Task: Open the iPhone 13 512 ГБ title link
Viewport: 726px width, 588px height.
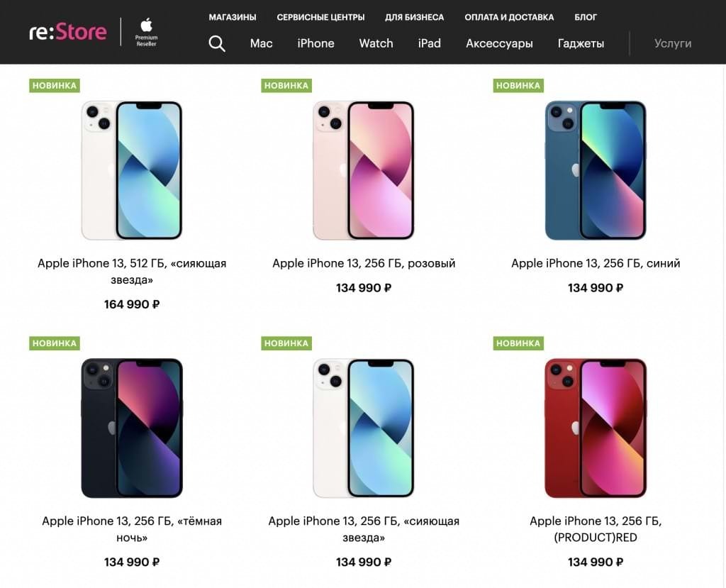Action: [132, 271]
